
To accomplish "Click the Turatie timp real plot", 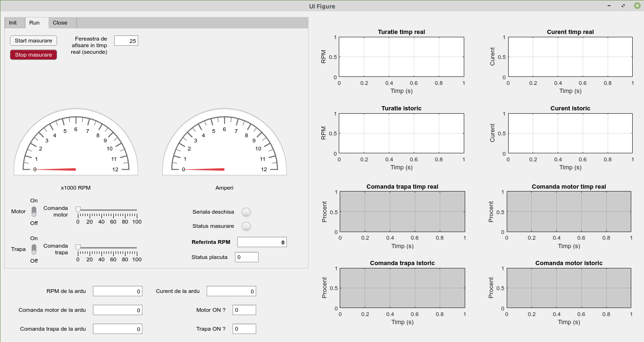I will tap(401, 57).
